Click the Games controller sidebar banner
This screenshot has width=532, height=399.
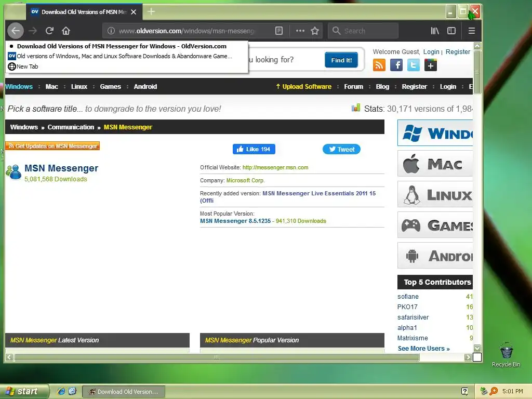pos(435,224)
